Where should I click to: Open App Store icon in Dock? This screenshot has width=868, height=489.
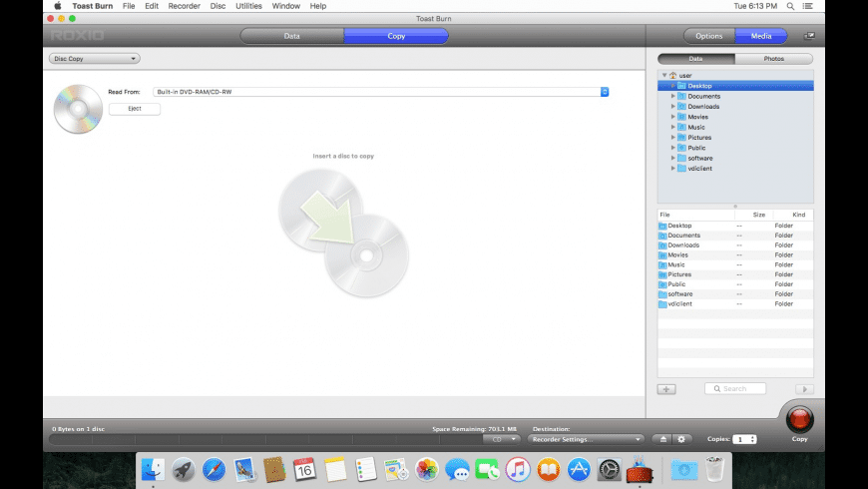tap(579, 470)
